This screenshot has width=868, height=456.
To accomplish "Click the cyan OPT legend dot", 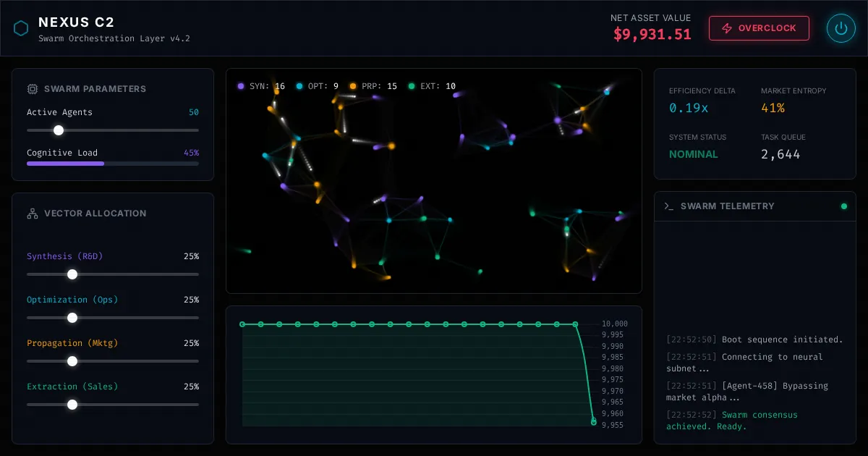I will [299, 86].
